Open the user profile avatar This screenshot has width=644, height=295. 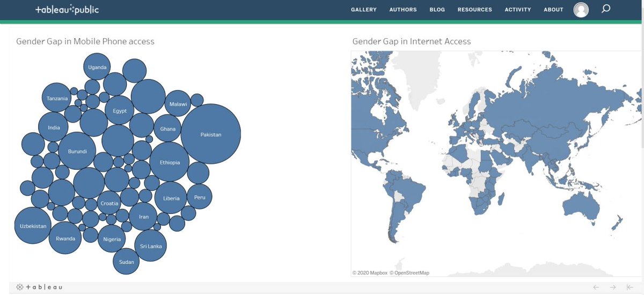point(581,10)
